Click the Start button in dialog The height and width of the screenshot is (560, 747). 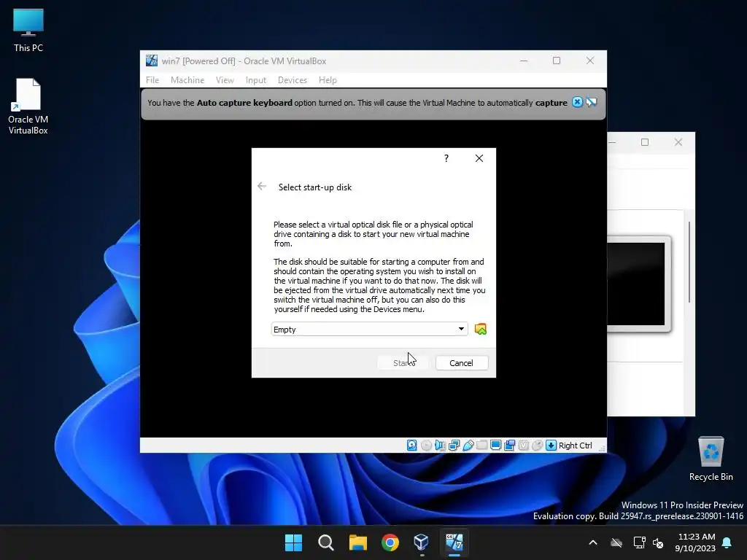coord(403,363)
